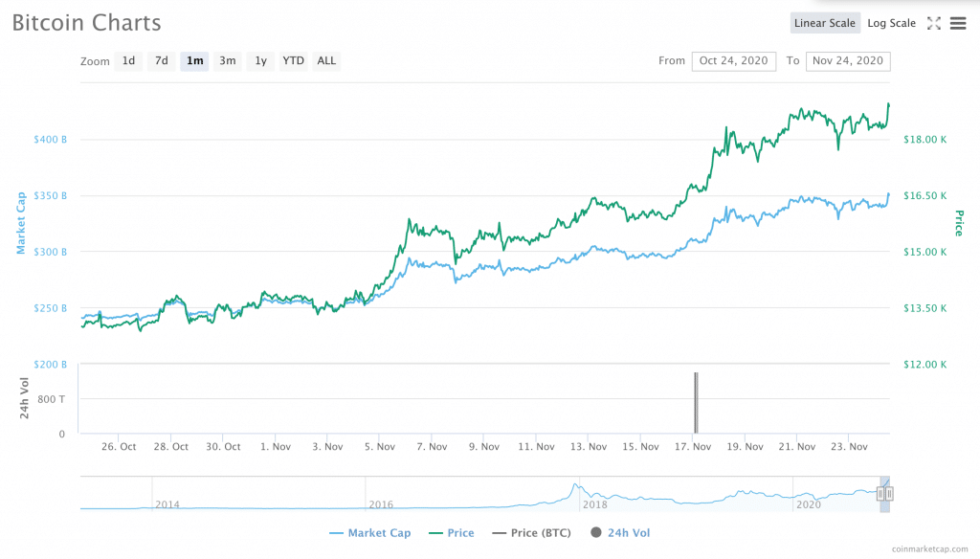Set zoom range to 1d

(128, 61)
